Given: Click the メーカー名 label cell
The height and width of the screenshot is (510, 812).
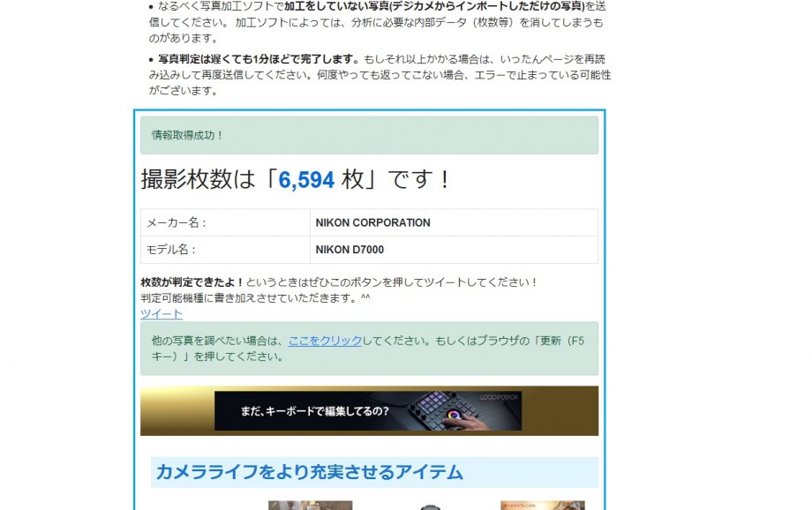Looking at the screenshot, I should coord(225,222).
